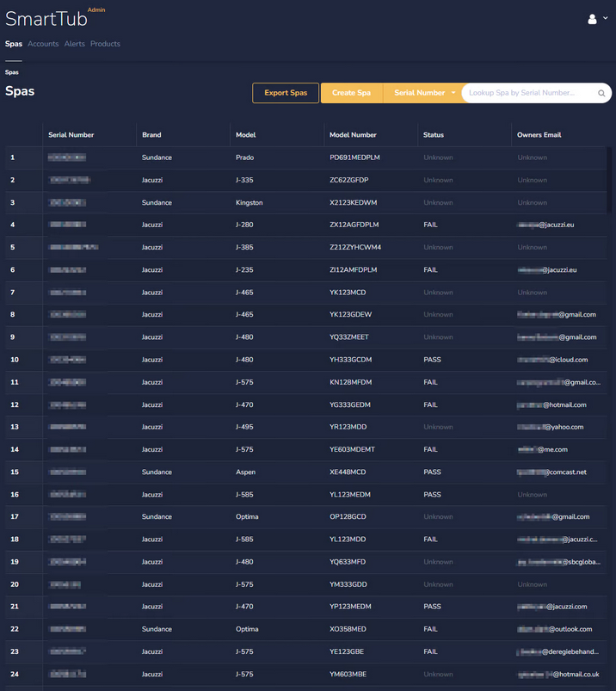This screenshot has height=691, width=616.
Task: Click the icloud.com owner email
Action: pyautogui.click(x=552, y=360)
